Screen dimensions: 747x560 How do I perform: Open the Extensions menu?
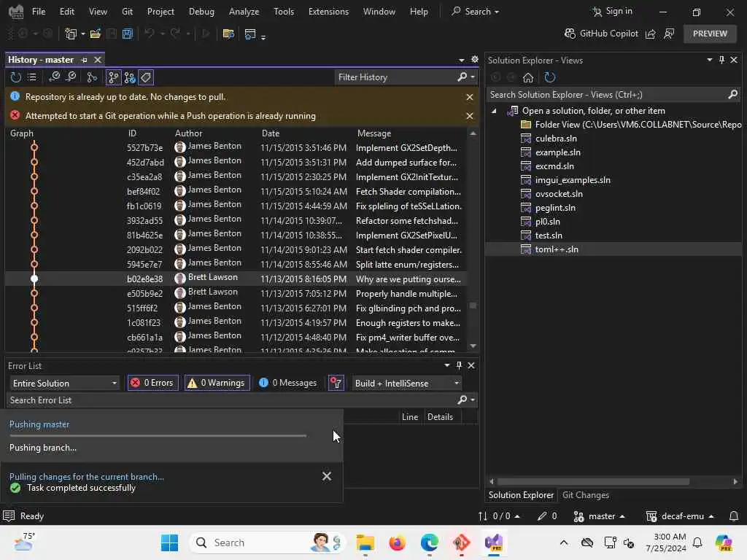(x=328, y=12)
